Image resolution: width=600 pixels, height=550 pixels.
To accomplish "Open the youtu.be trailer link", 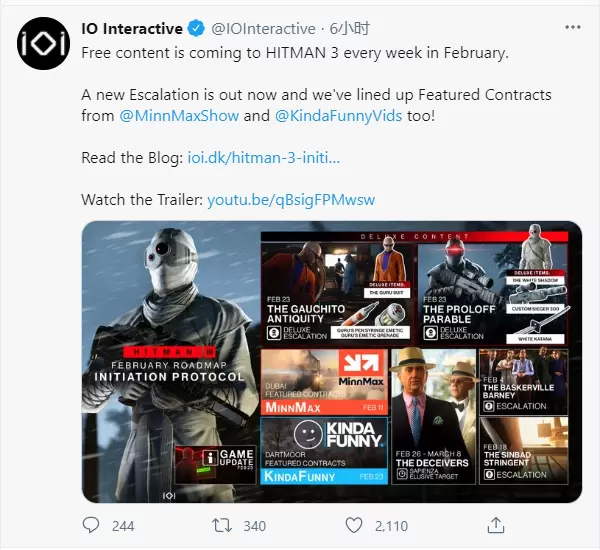I will pos(291,200).
